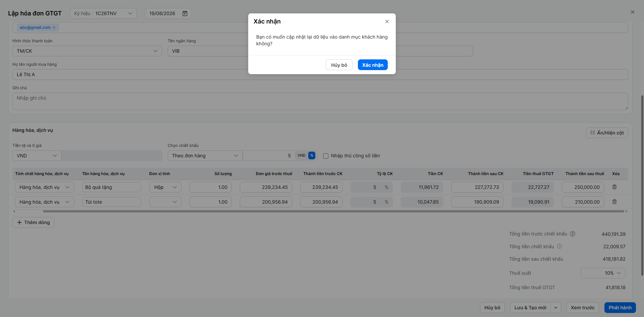This screenshot has width=644, height=317.
Task: Open item type dropdown for Bộ quà tặng row
Action: point(44,187)
